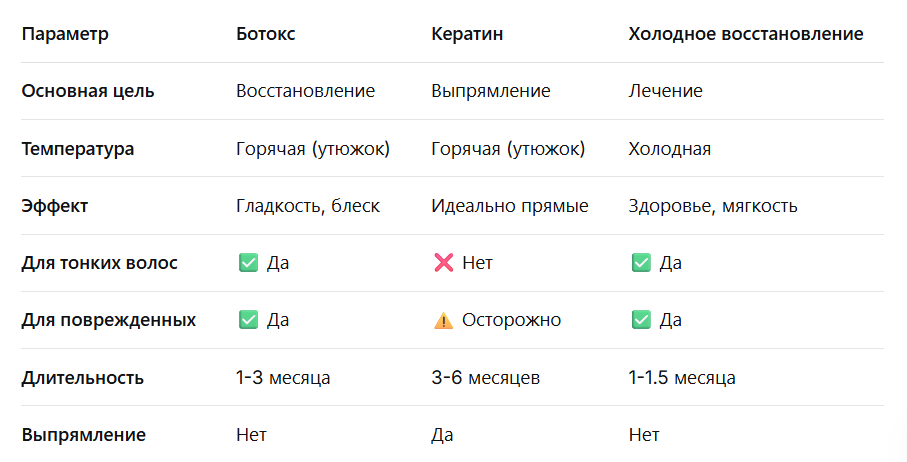The image size is (907, 462).
Task: Click green checkmark in Холодное восстановление thin hair row
Action: pyautogui.click(x=641, y=263)
